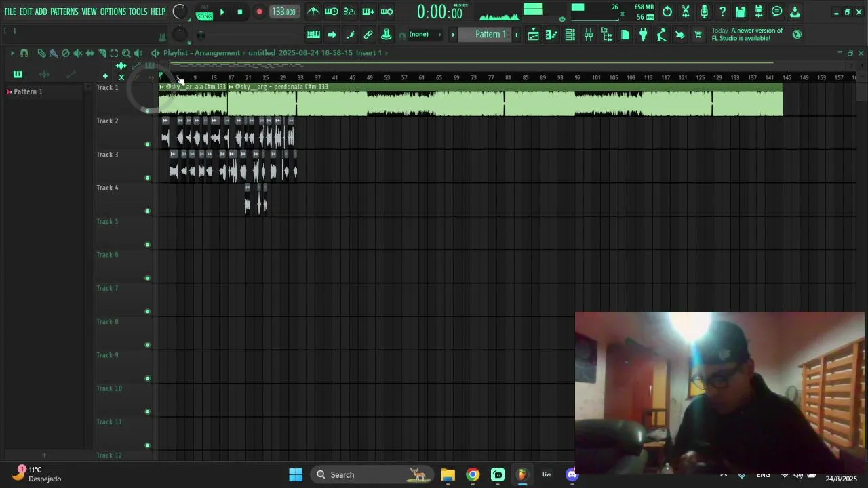Select the Zoom tool in Playlist
868x488 pixels.
(x=126, y=53)
